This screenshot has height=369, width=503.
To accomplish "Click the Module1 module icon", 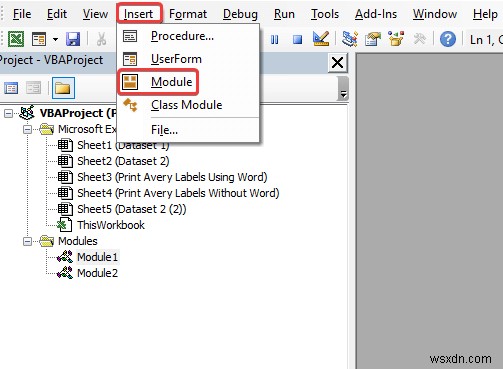I will 65,257.
